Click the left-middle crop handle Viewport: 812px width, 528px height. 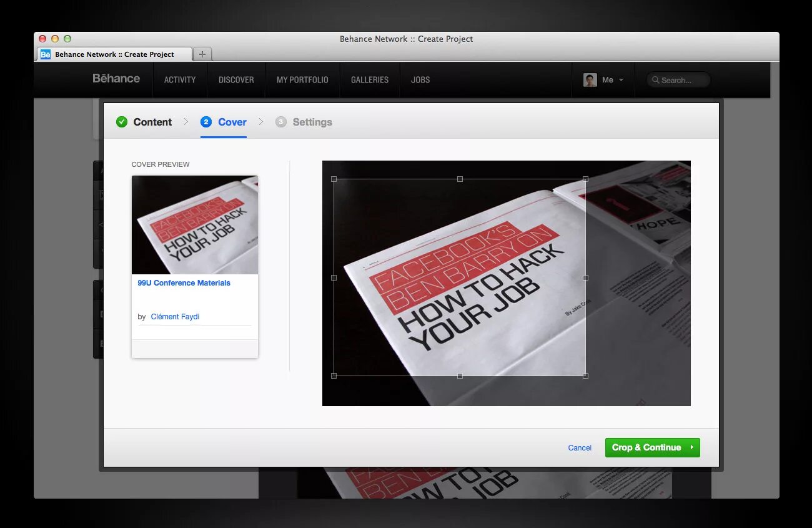pyautogui.click(x=334, y=277)
